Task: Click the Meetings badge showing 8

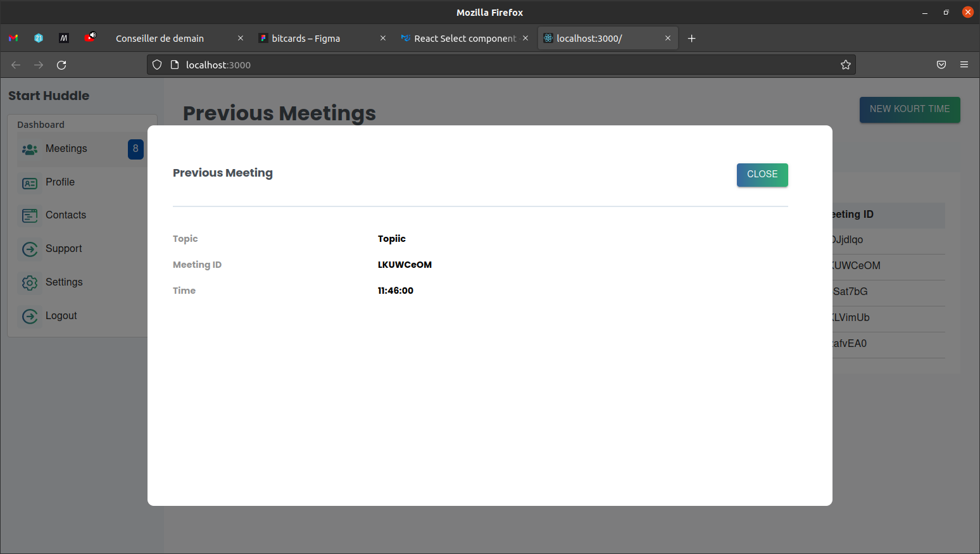Action: pos(135,149)
